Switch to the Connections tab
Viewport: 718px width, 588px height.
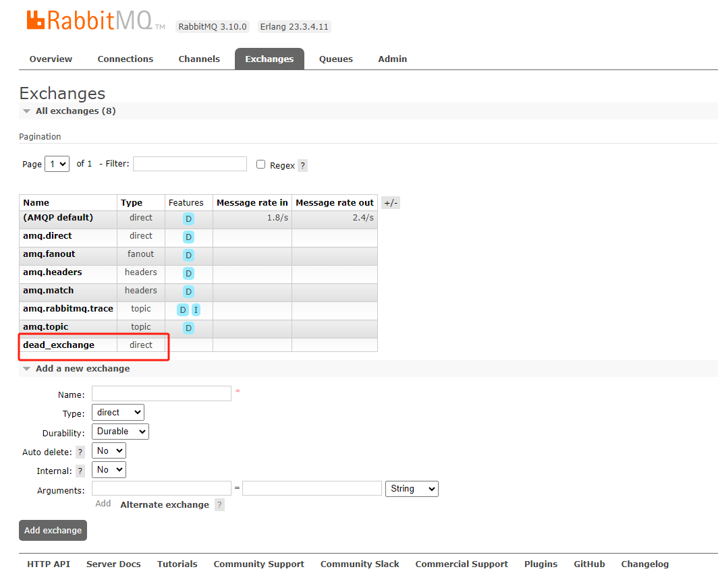(126, 59)
